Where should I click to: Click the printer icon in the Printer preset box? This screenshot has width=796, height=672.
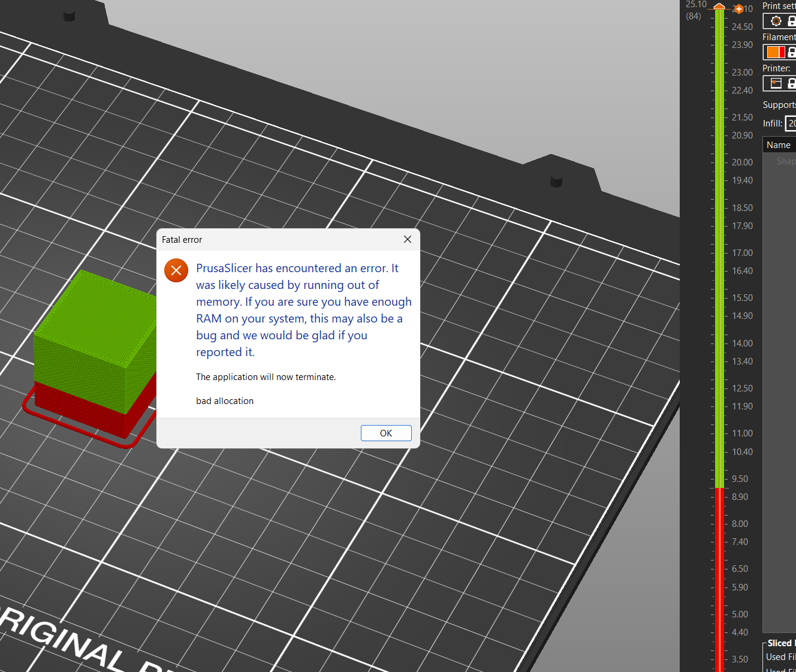[775, 83]
